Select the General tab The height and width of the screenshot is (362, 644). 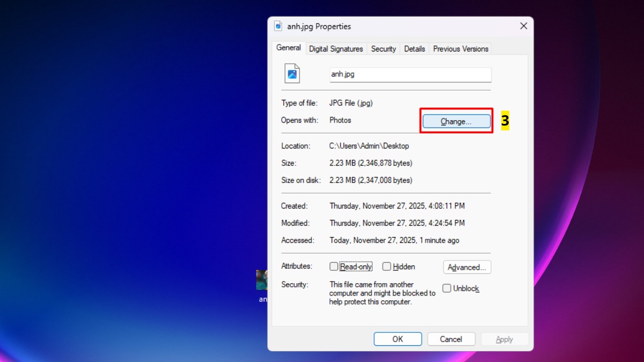pos(288,48)
